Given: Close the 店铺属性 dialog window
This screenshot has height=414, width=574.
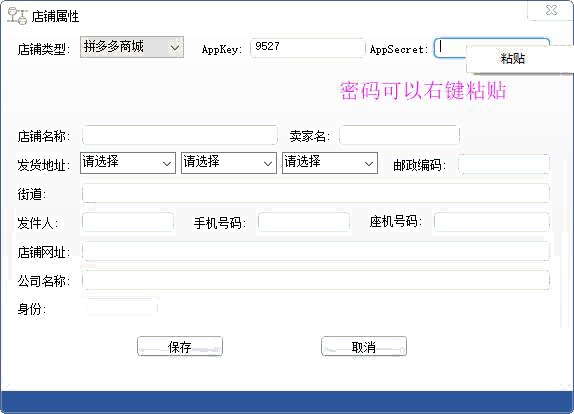Looking at the screenshot, I should [x=551, y=10].
